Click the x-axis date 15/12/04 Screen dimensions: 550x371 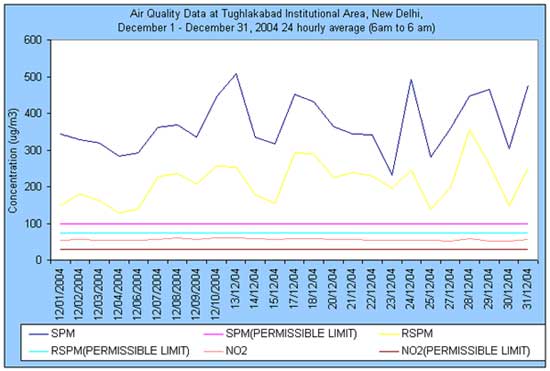pyautogui.click(x=274, y=289)
